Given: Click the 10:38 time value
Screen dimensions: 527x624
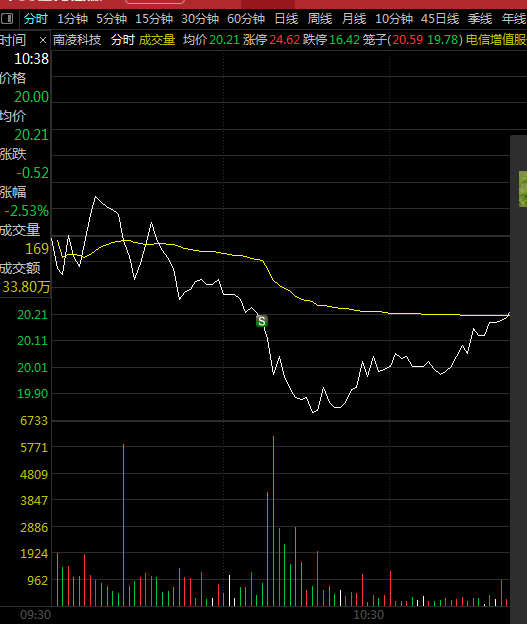Looking at the screenshot, I should pyautogui.click(x=31, y=59).
